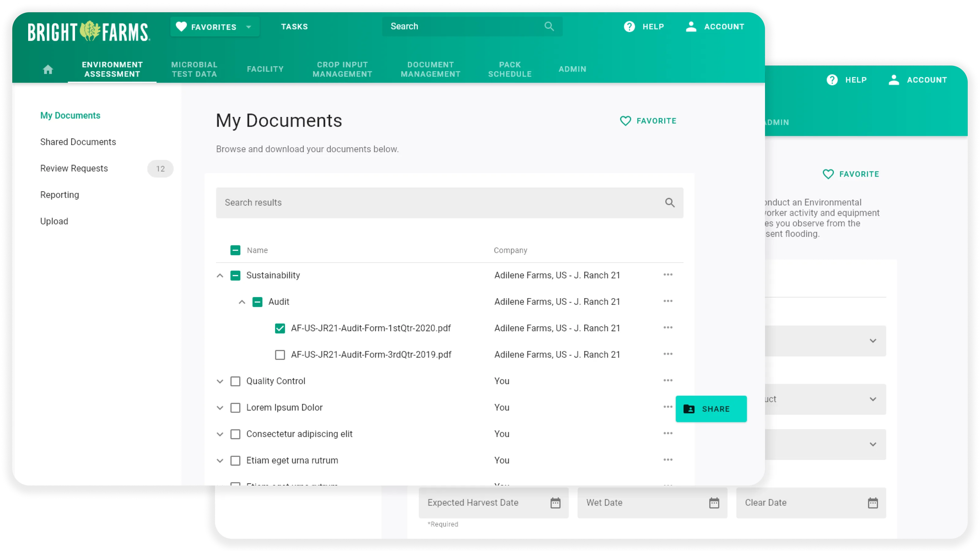Check Etiam eget urna rutrum checkbox

[236, 460]
